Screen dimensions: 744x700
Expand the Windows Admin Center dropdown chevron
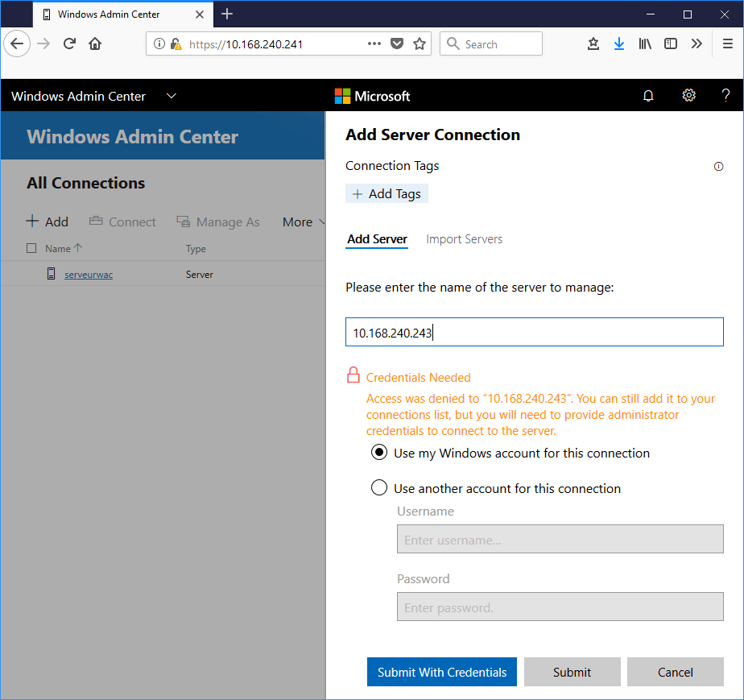(x=172, y=96)
